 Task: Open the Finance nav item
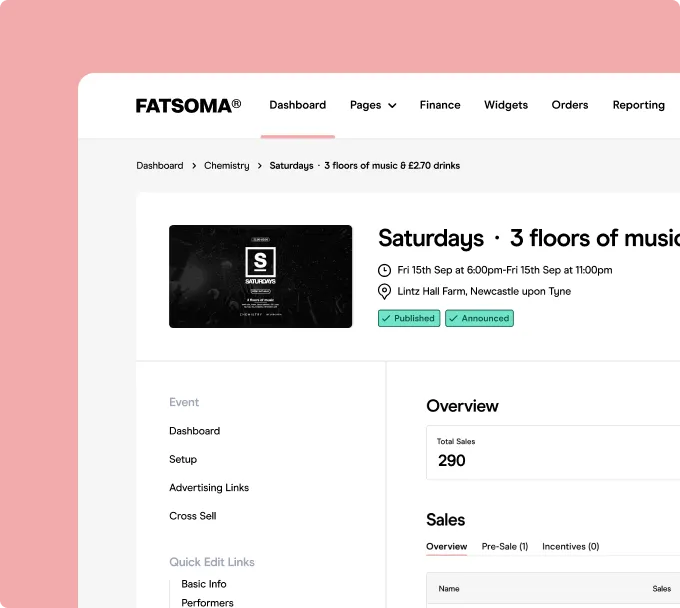point(440,105)
